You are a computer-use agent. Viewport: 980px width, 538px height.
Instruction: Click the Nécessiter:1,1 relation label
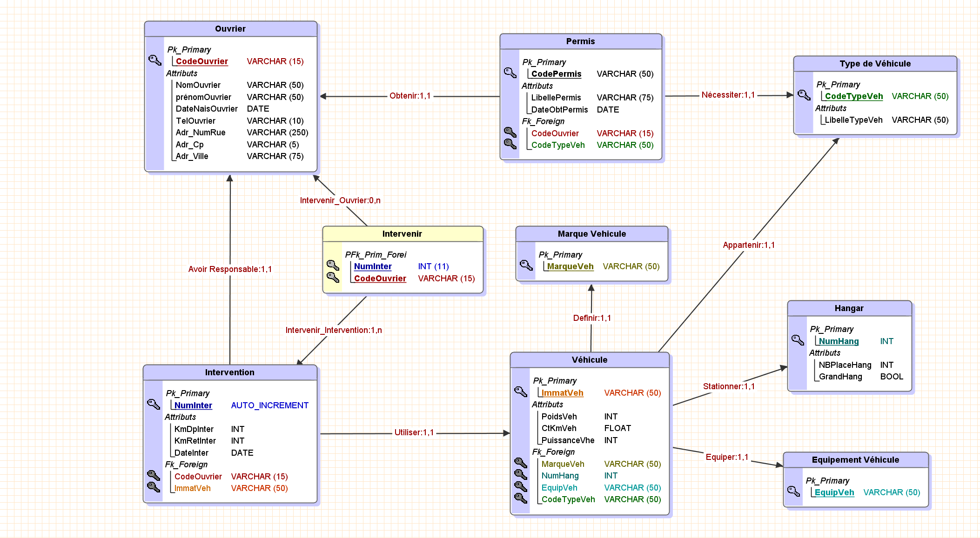(728, 95)
